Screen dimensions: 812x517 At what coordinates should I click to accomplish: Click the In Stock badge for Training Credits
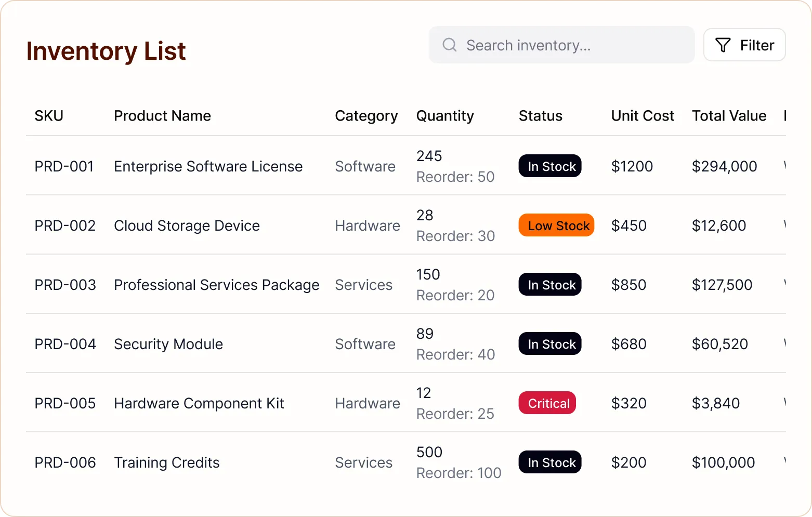[x=549, y=462]
